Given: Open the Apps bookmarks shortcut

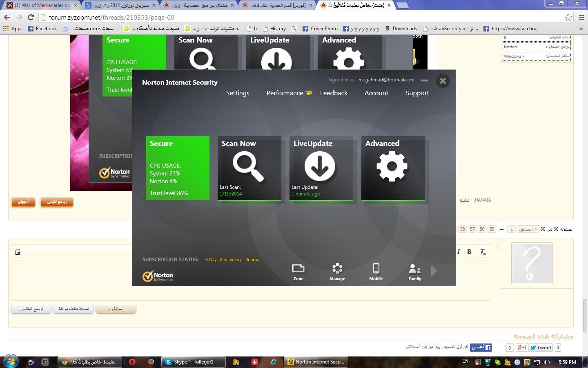Looking at the screenshot, I should click(x=13, y=29).
